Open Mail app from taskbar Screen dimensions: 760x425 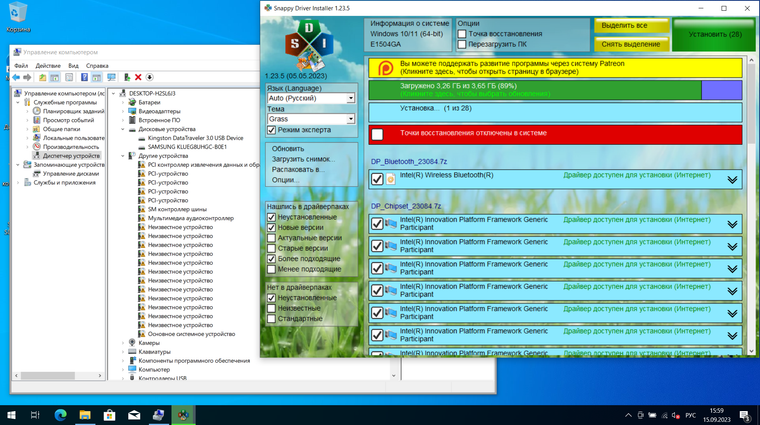click(x=134, y=415)
